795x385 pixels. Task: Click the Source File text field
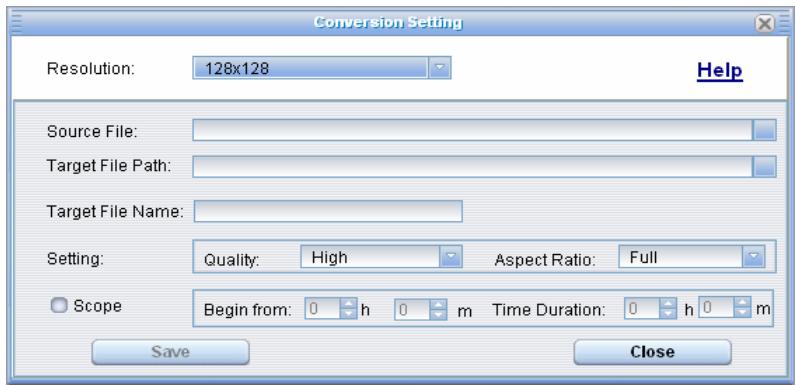(473, 130)
